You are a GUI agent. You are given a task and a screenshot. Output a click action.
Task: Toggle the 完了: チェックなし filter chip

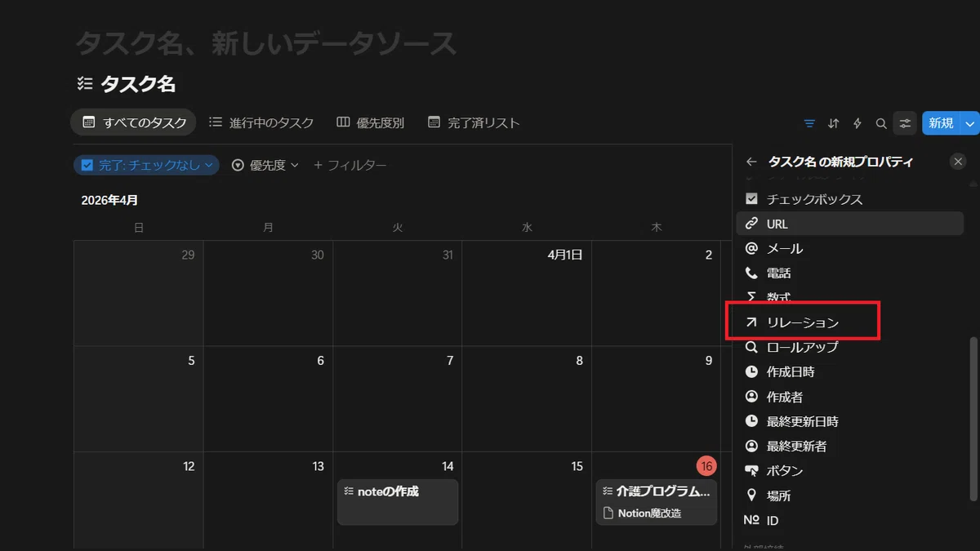[x=146, y=165]
